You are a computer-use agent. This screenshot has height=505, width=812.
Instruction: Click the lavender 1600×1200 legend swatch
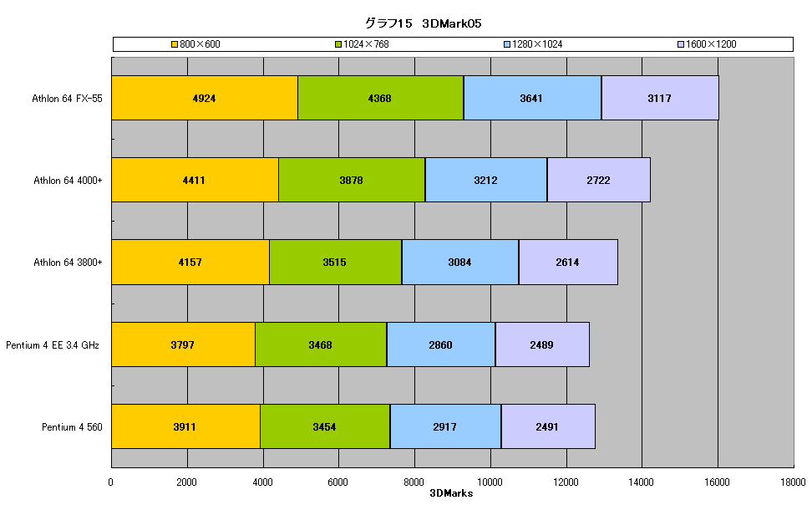pos(681,44)
